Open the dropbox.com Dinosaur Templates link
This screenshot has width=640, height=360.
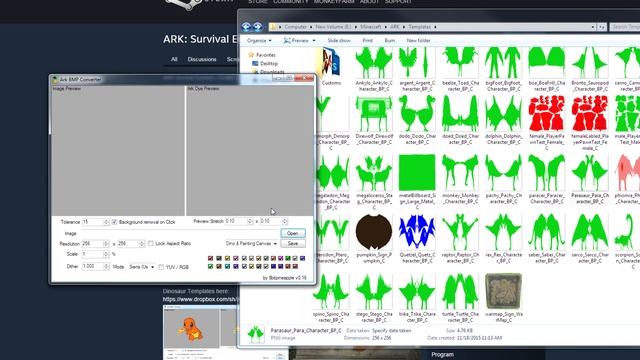coord(200,299)
